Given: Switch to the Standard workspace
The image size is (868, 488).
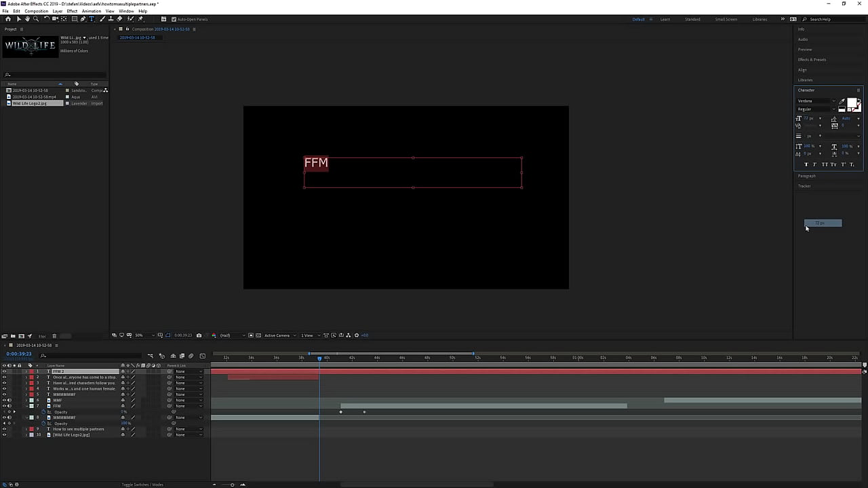Looking at the screenshot, I should click(692, 19).
